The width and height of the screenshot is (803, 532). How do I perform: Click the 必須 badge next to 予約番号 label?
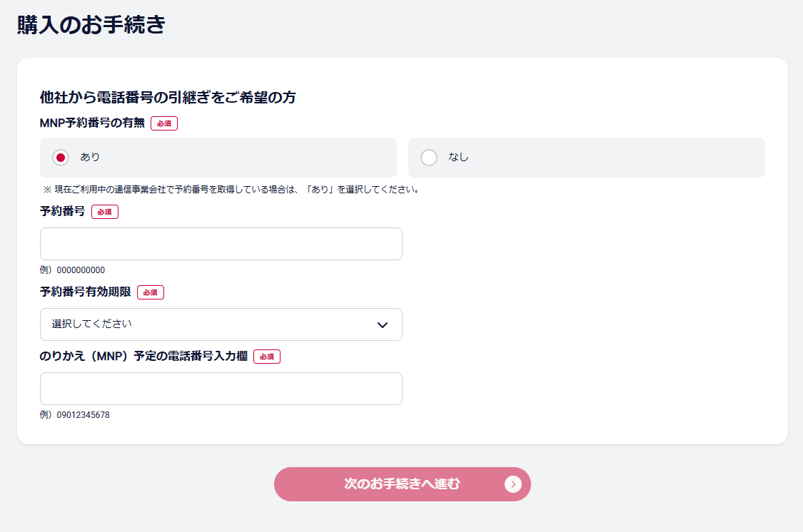[105, 212]
